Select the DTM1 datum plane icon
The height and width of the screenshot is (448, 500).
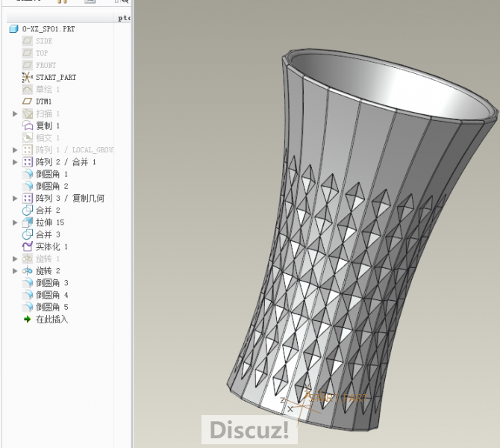point(28,102)
